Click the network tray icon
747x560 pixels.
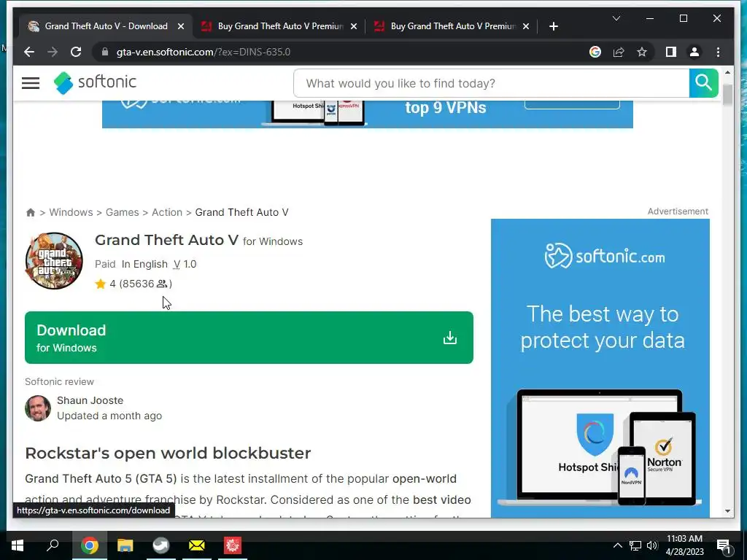tap(635, 545)
